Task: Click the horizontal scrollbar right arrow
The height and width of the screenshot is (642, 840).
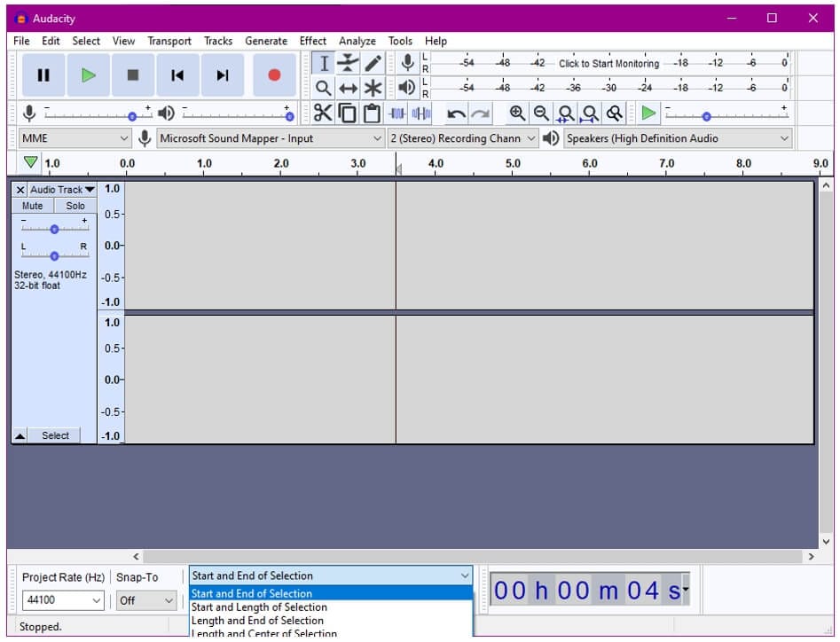Action: (811, 556)
